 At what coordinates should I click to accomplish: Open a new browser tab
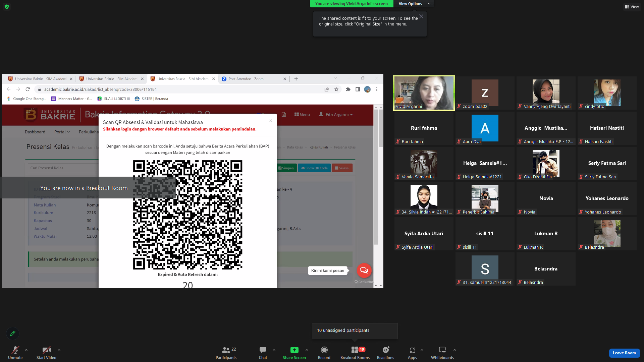click(x=296, y=79)
